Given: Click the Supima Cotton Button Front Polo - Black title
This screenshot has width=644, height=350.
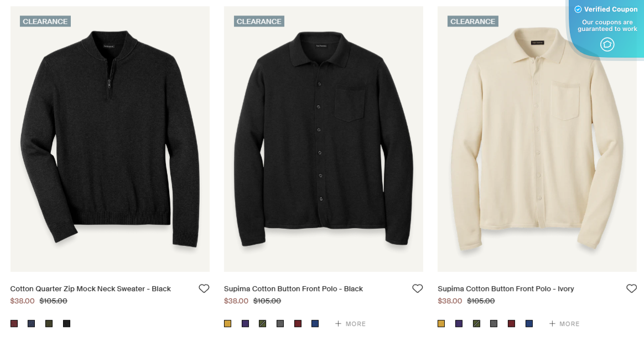Looking at the screenshot, I should coord(293,289).
